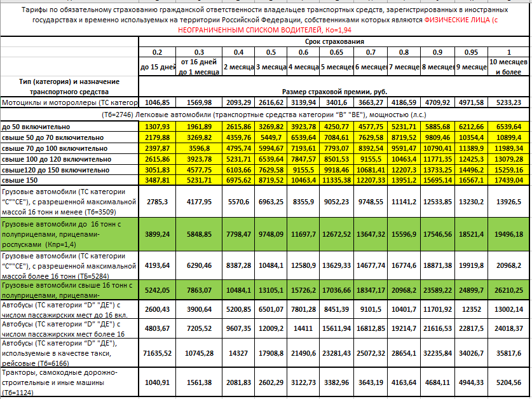Select the cell containing 5204,56
This screenshot has height=399, width=532.
tap(508, 383)
